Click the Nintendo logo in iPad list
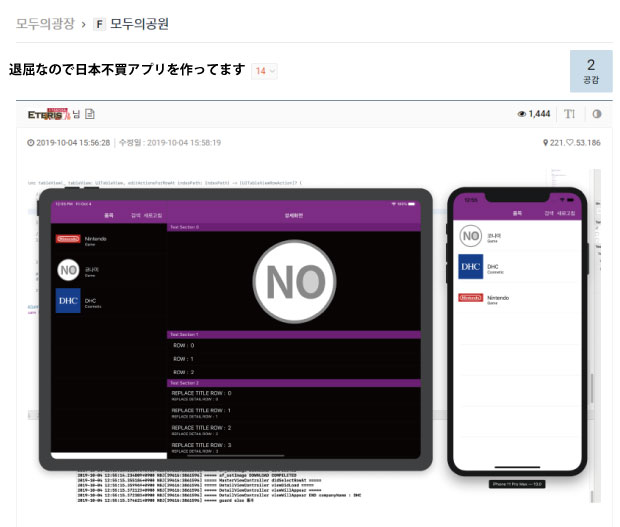 click(x=67, y=240)
